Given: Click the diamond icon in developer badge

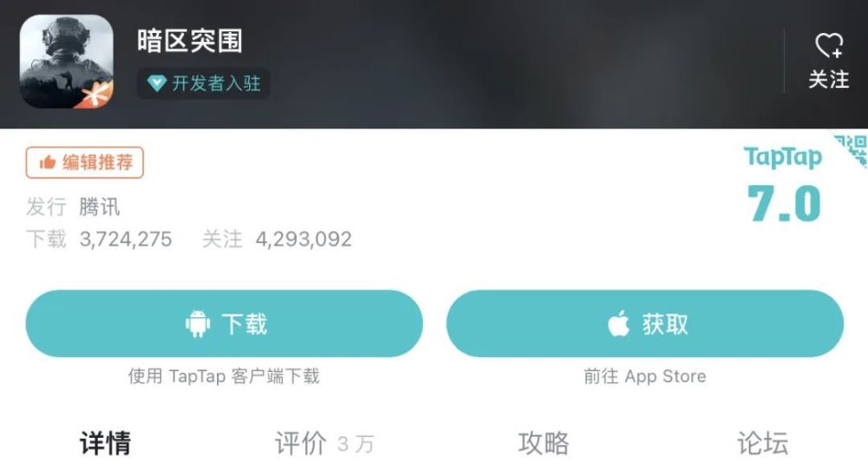Looking at the screenshot, I should click(156, 83).
